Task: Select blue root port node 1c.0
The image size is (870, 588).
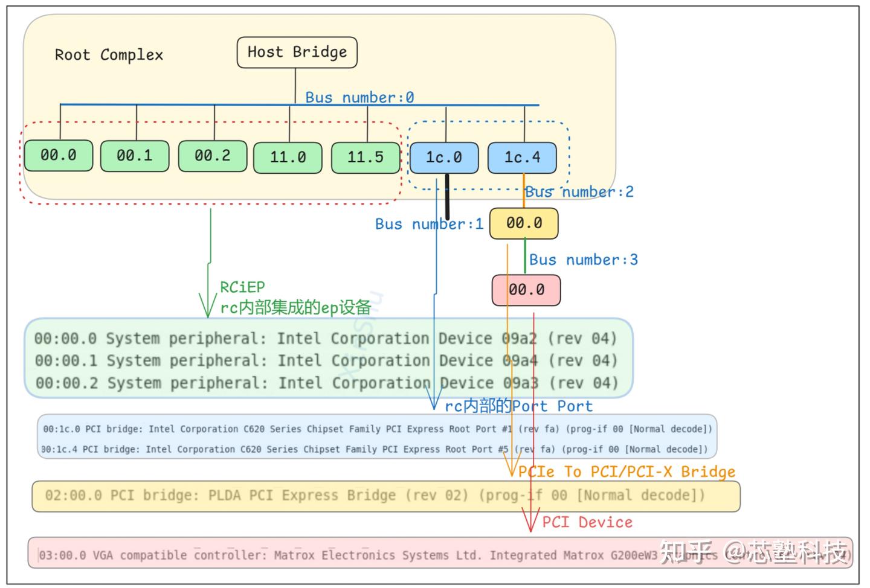Action: tap(444, 158)
